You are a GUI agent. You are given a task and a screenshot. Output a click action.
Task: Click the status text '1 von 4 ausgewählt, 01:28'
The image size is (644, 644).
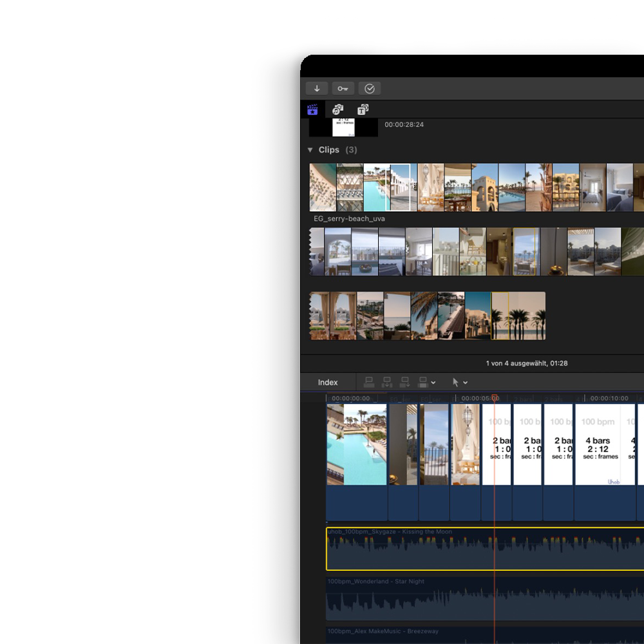pyautogui.click(x=527, y=363)
